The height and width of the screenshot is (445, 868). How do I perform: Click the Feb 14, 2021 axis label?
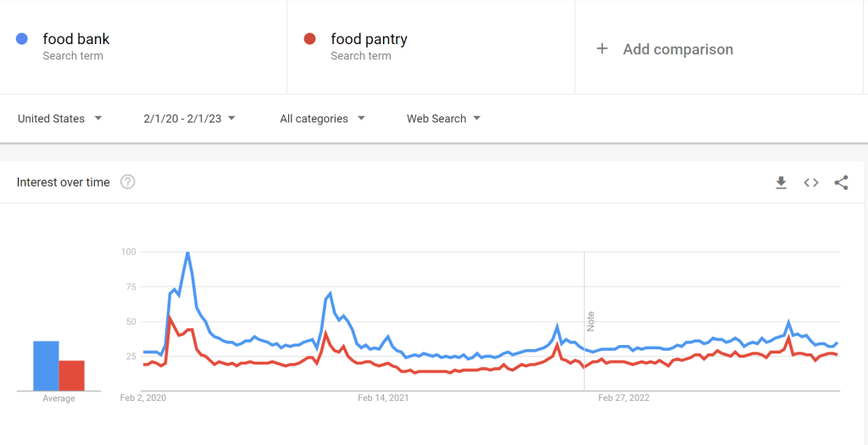pos(383,398)
